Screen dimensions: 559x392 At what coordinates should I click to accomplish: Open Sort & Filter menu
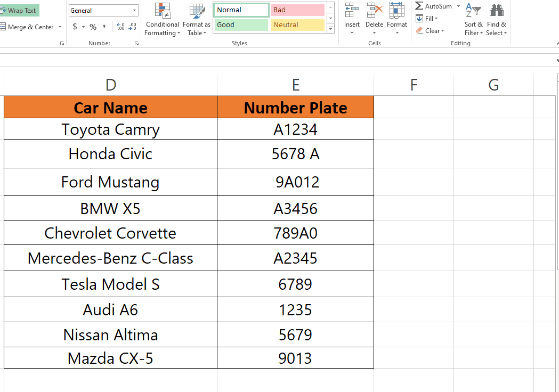coord(473,20)
